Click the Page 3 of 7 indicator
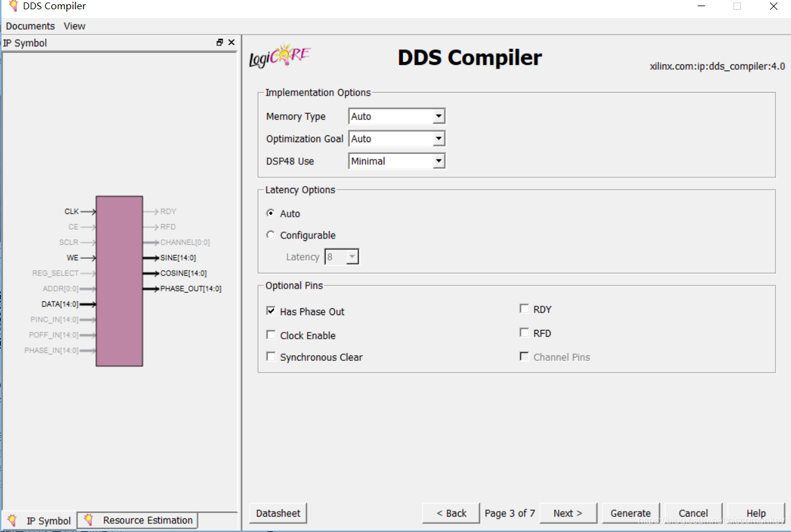This screenshot has width=791, height=532. point(510,513)
